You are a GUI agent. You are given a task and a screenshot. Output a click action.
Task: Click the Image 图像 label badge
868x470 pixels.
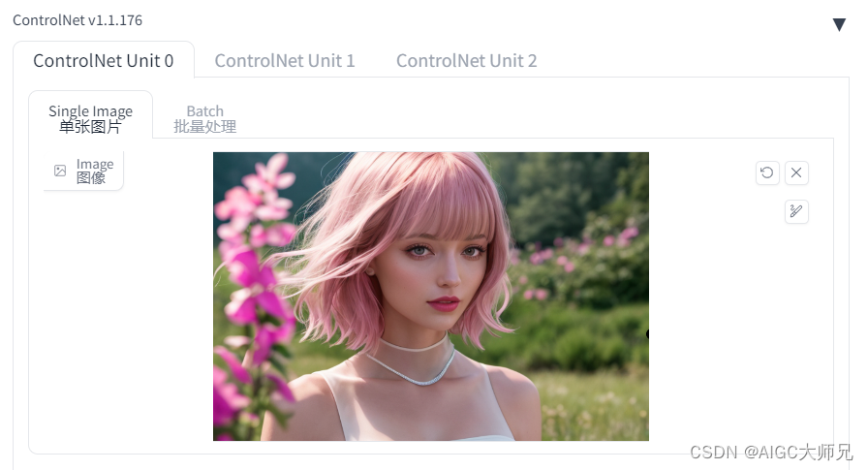(83, 172)
